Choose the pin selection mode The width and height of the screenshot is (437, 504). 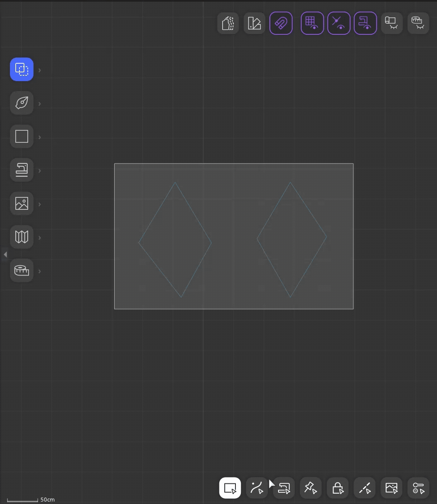point(311,488)
